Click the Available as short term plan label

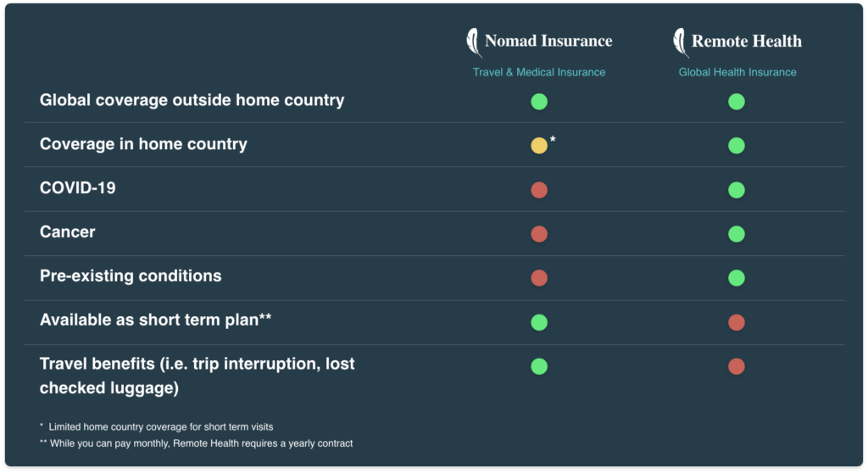155,320
